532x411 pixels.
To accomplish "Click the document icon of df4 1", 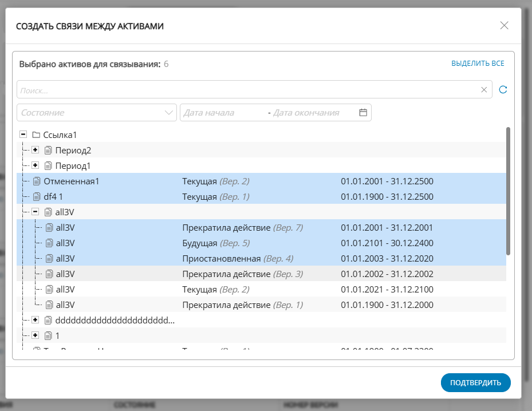I will [x=36, y=197].
